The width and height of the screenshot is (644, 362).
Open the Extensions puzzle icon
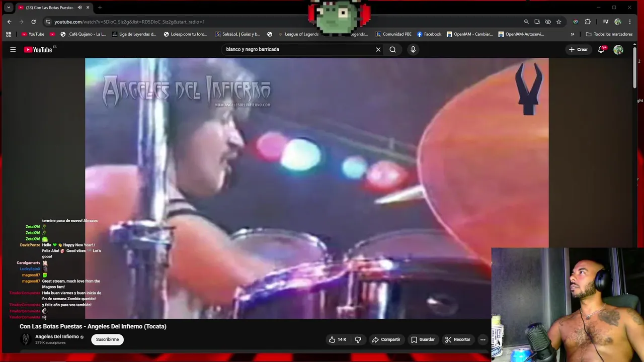588,22
